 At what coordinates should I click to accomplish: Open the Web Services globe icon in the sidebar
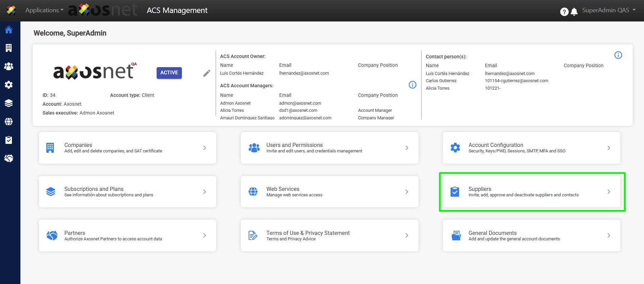pos(9,122)
